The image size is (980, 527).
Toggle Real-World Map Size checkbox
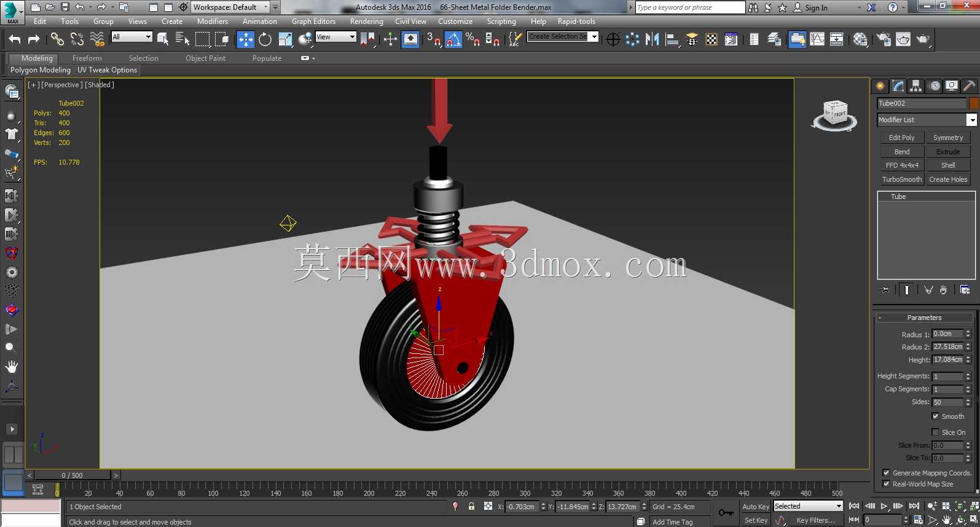click(886, 483)
